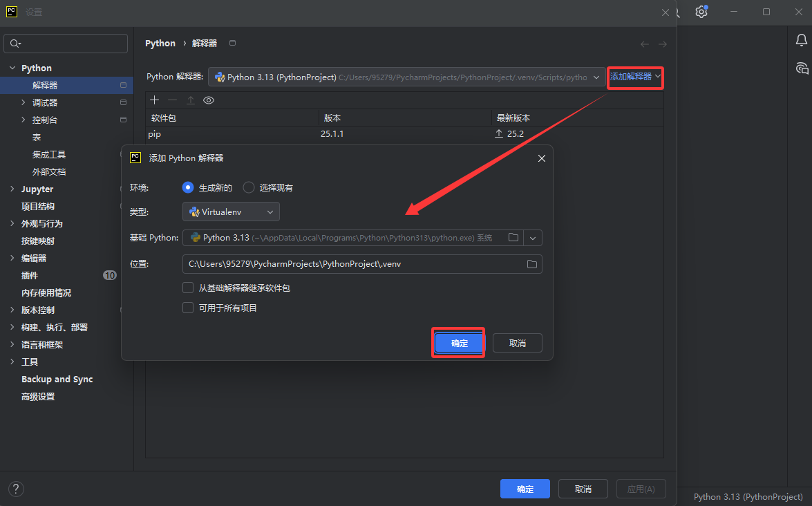The image size is (812, 506).
Task: Open the base Python dropdown arrow
Action: 533,238
